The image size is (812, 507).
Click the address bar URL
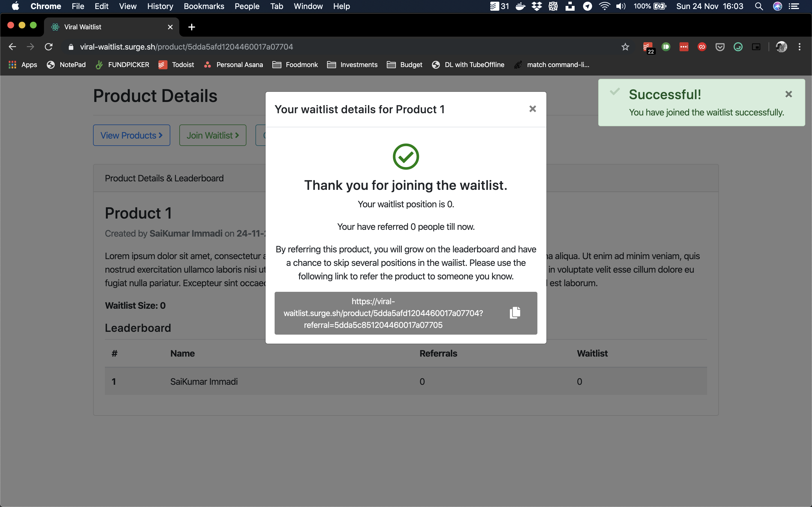point(186,47)
